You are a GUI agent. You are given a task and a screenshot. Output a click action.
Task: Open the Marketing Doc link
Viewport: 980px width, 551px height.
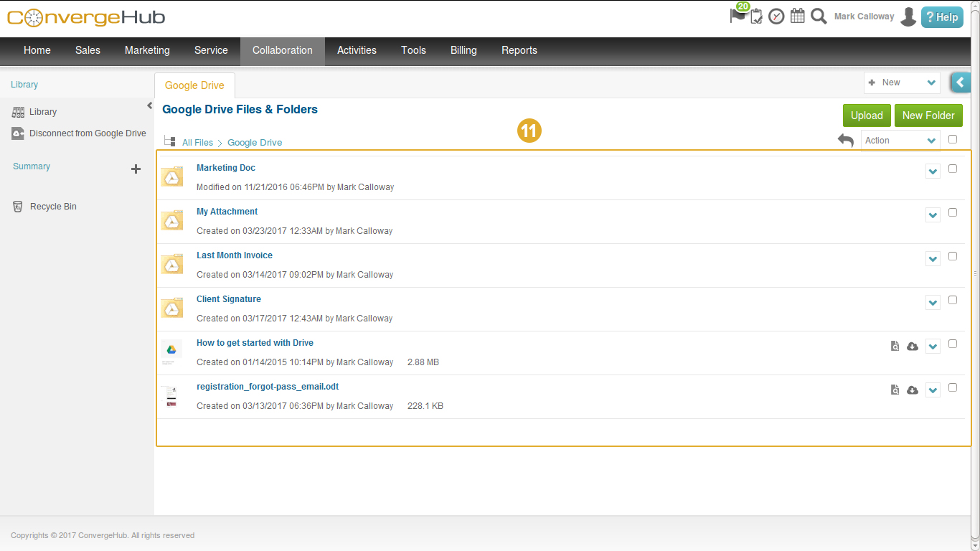pos(226,168)
